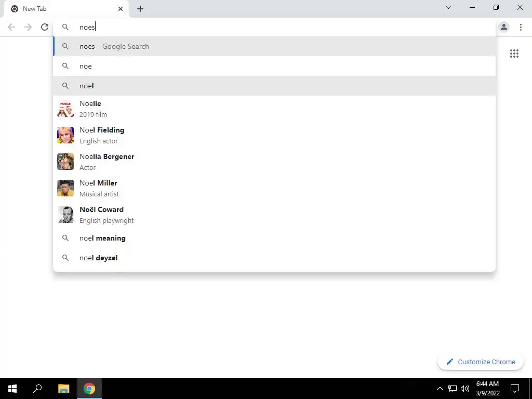Select the Noella Bergener Actor suggestion
Screen dimensions: 532x399
pos(274,162)
